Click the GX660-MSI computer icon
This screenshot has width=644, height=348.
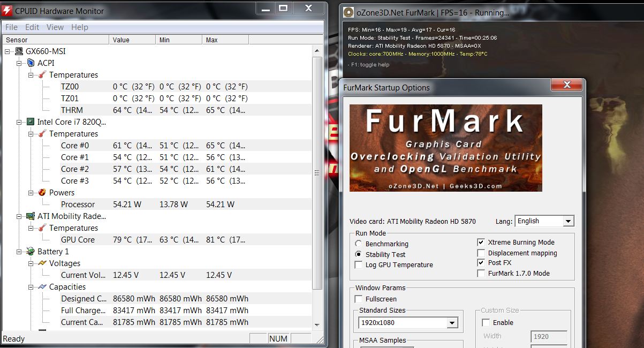pyautogui.click(x=19, y=51)
